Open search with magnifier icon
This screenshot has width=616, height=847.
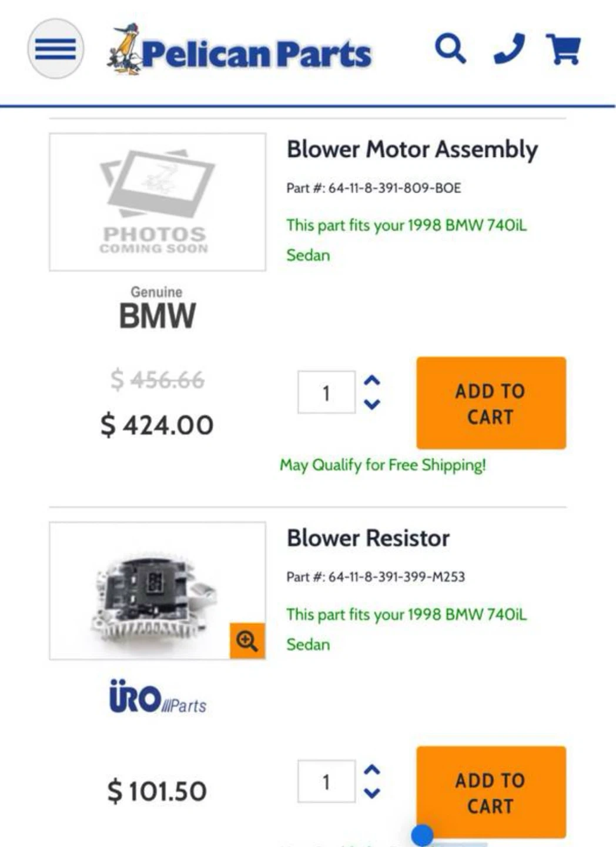451,49
